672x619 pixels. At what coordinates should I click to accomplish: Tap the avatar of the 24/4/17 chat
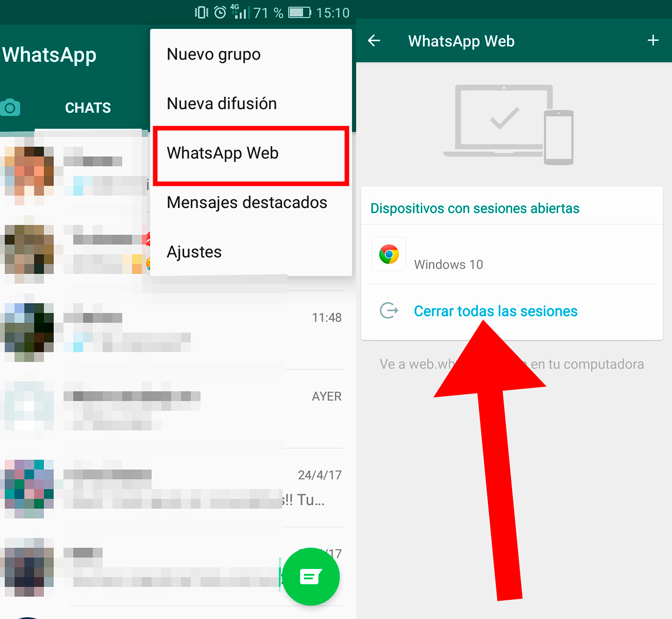point(29,488)
